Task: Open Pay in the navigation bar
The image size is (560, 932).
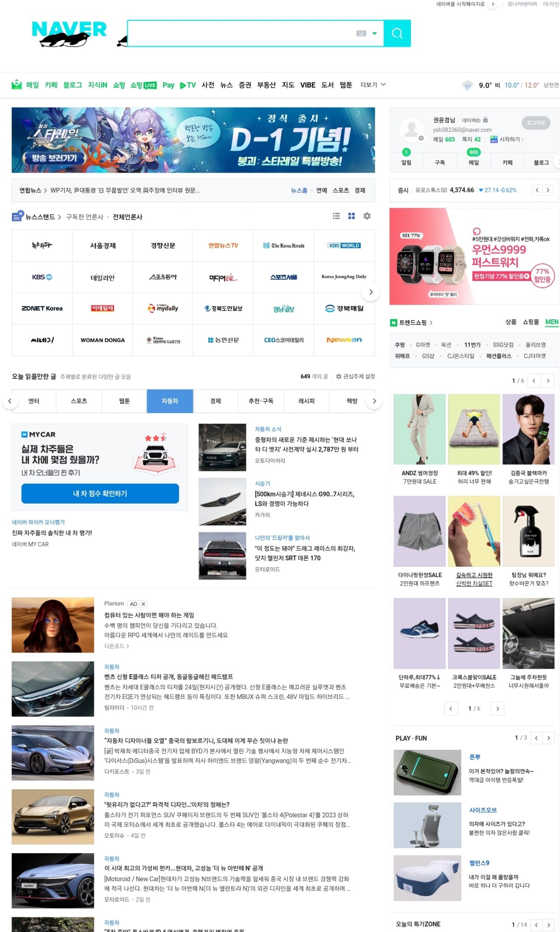Action: pos(168,85)
